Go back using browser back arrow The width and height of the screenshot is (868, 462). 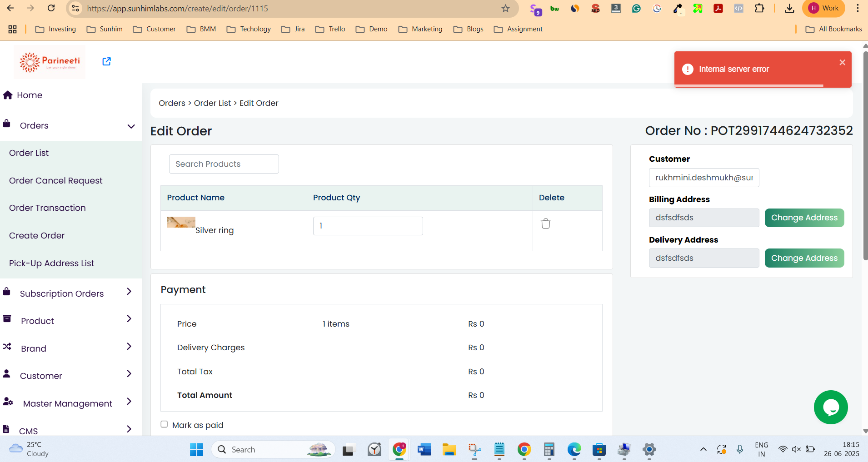click(10, 8)
